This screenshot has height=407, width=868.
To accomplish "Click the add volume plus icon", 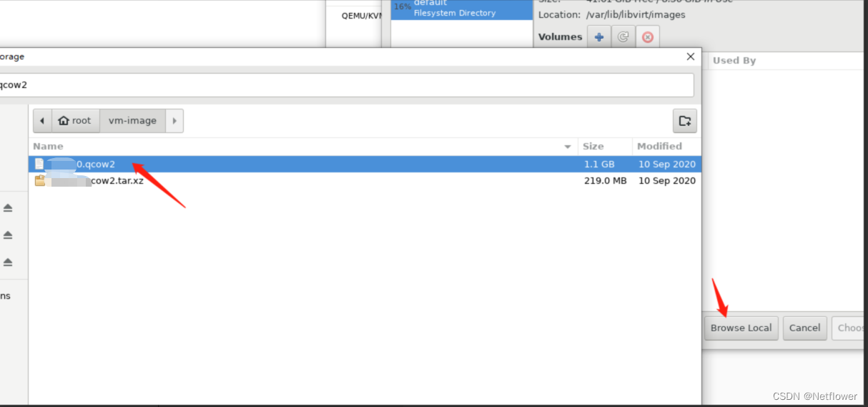I will [598, 37].
